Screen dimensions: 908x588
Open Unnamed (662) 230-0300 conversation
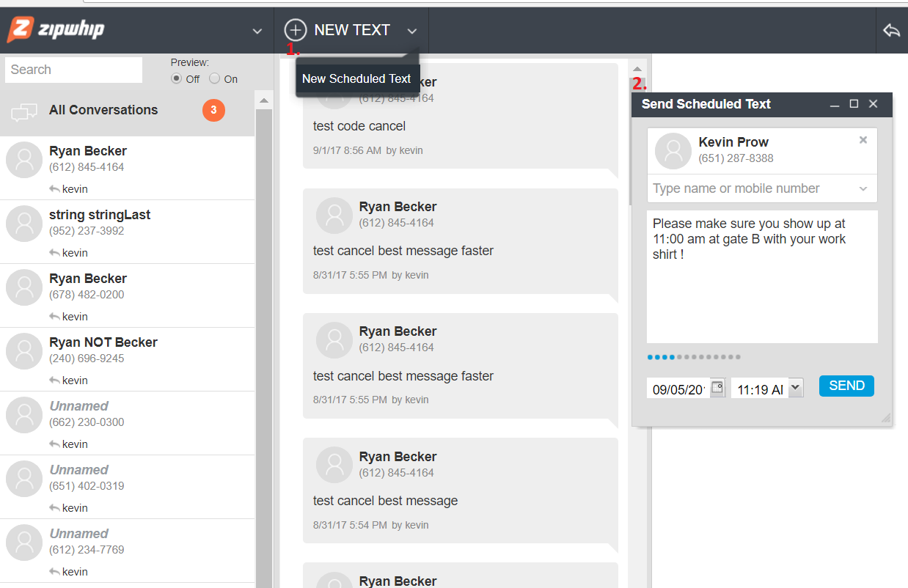point(127,423)
